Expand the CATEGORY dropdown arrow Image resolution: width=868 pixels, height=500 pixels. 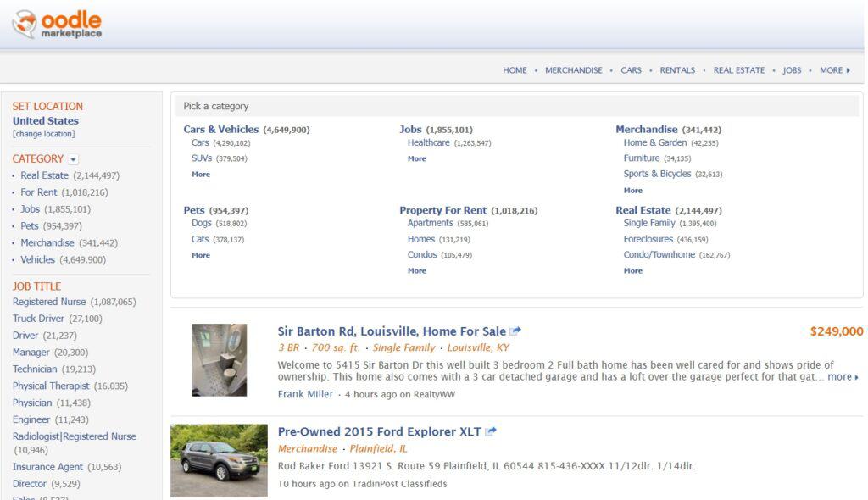tap(73, 159)
